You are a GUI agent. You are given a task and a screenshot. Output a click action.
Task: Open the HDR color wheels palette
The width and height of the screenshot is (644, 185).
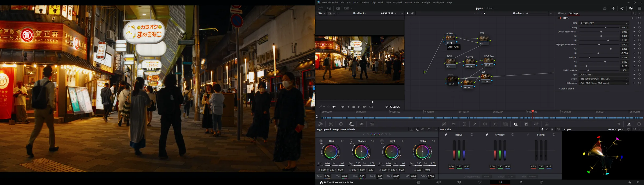click(351, 124)
